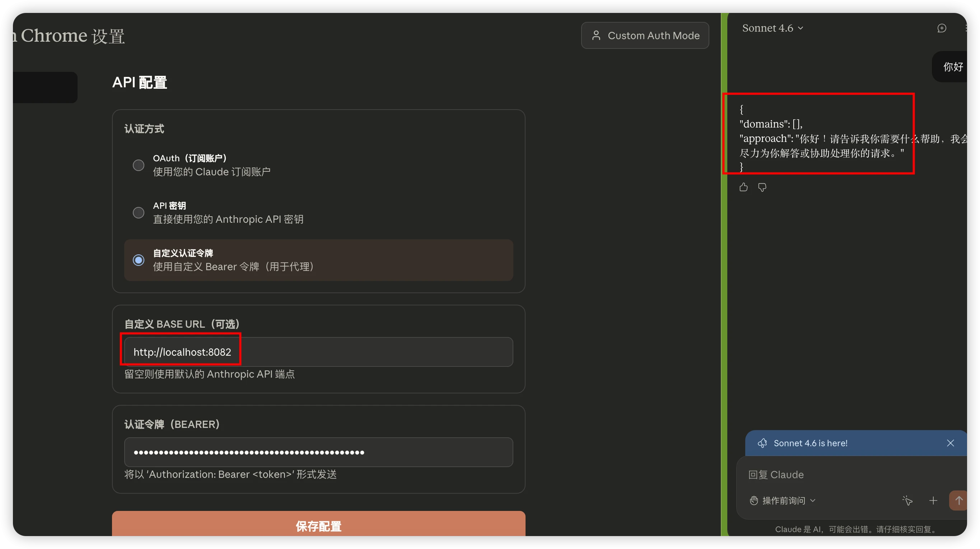Image resolution: width=980 pixels, height=549 pixels.
Task: Open the Custom Auth Mode button
Action: point(645,36)
